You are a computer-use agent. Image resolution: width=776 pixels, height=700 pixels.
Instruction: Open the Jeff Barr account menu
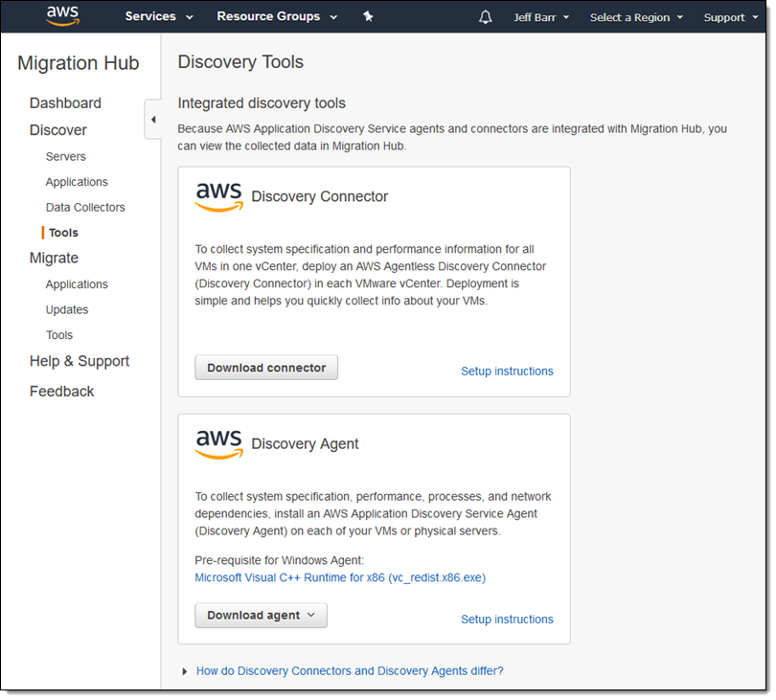click(x=541, y=17)
